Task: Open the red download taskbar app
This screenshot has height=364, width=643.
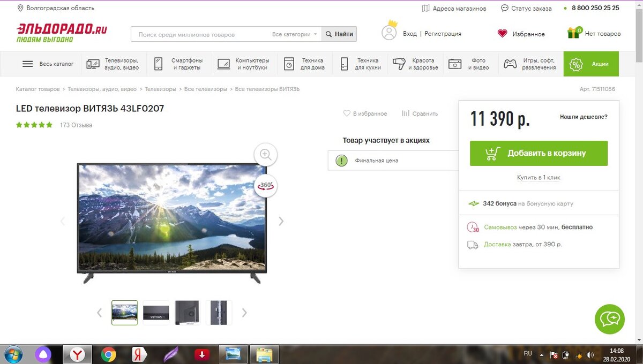Action: [x=202, y=354]
